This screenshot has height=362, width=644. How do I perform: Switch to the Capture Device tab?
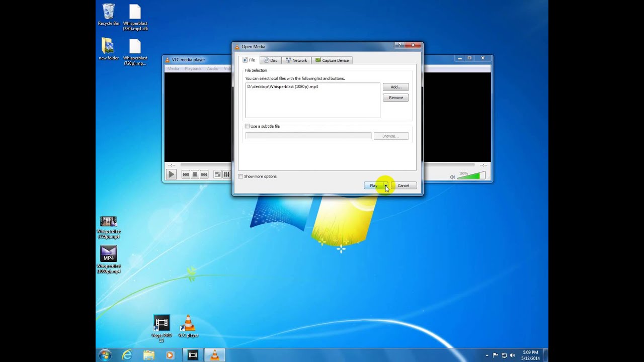click(x=332, y=60)
